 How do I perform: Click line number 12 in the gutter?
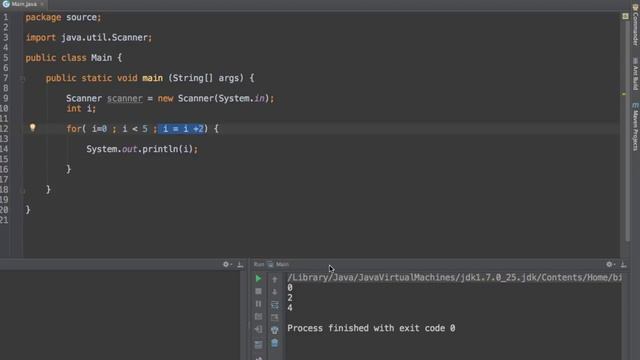pos(4,129)
